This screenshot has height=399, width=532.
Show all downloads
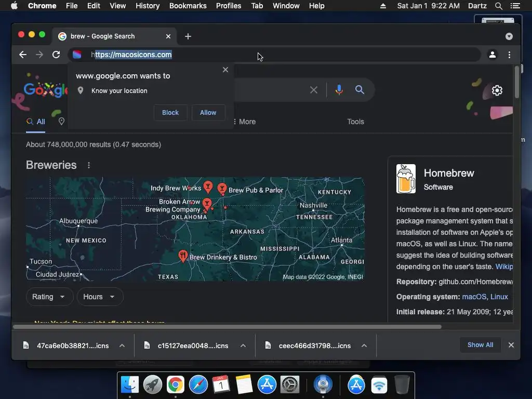(x=480, y=345)
